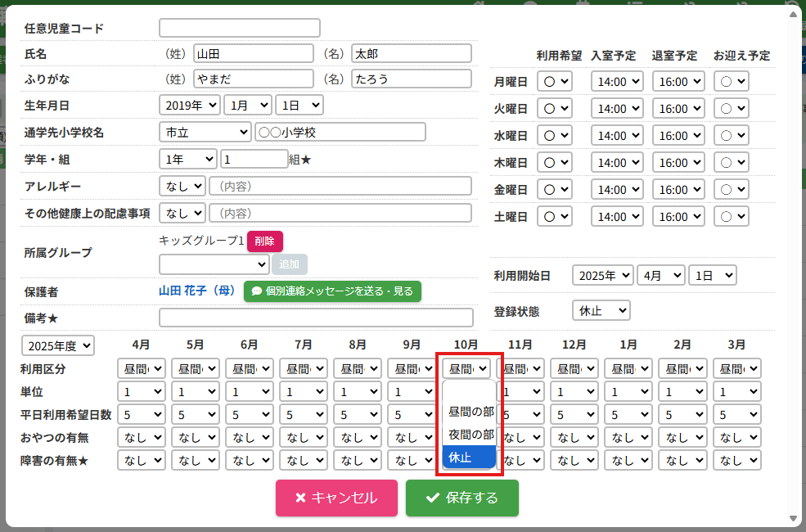Open the 山田 花子（母） guardian link

197,291
